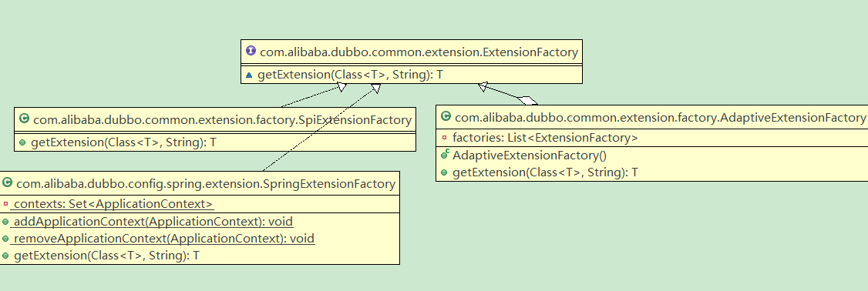Click the private field icon beside factories

click(x=444, y=137)
